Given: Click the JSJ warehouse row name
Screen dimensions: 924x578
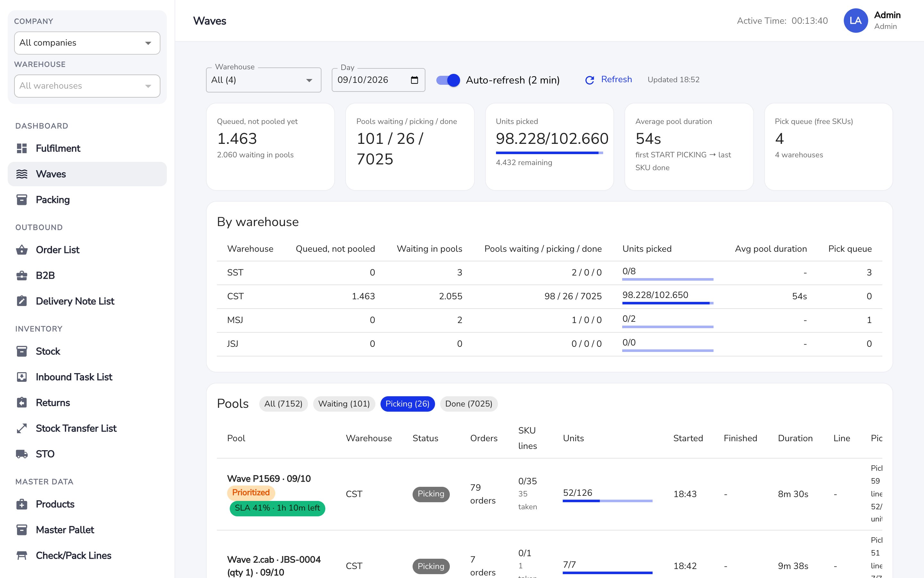Looking at the screenshot, I should click(233, 344).
